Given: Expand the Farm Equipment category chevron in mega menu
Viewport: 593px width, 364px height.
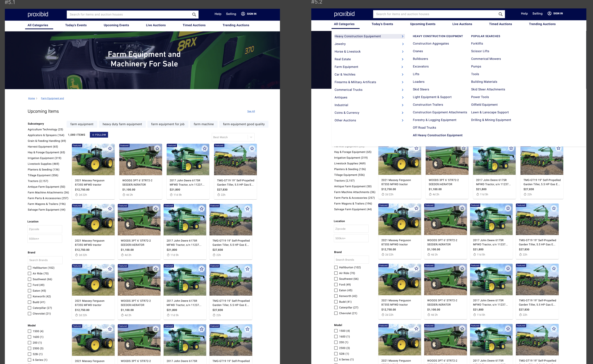Looking at the screenshot, I should [403, 67].
